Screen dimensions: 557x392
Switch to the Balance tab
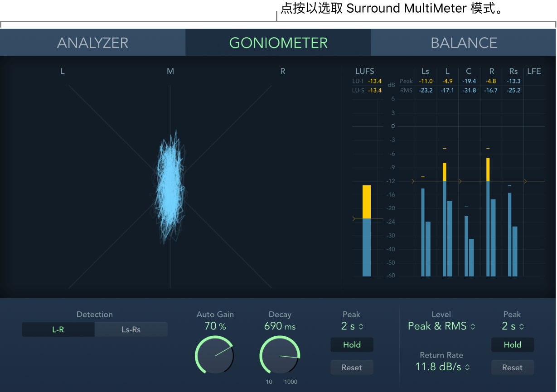[463, 42]
